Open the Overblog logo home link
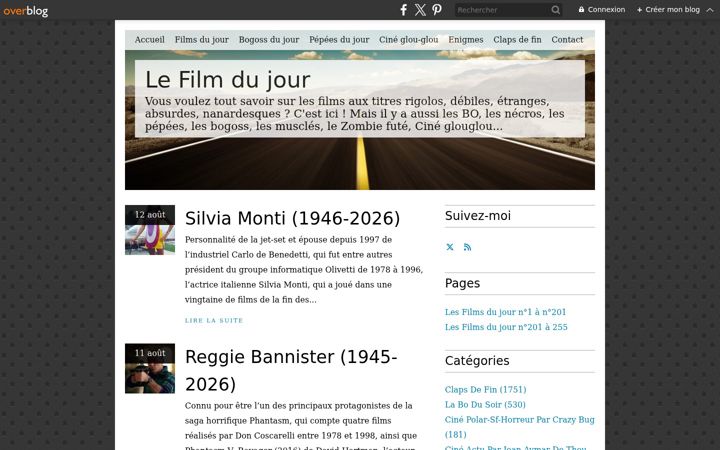The width and height of the screenshot is (720, 450). point(25,10)
